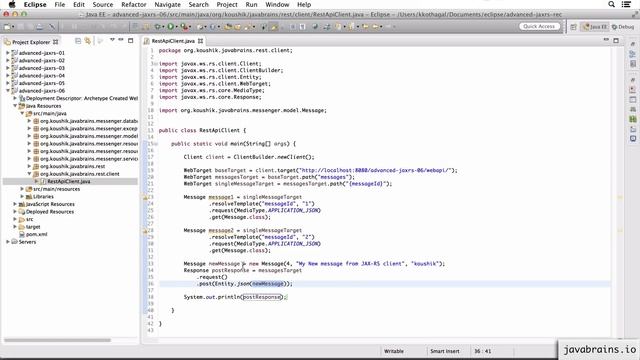
Task: Close the Project Explorer tab
Action: 56,42
